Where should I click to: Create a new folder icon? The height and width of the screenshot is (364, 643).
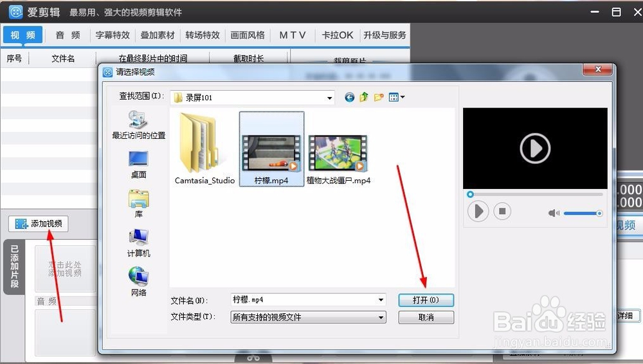pyautogui.click(x=379, y=97)
